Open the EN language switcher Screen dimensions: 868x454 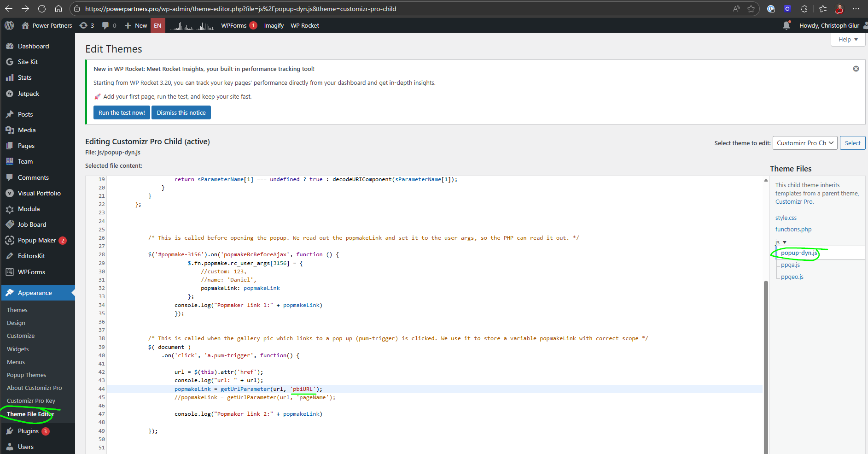158,25
